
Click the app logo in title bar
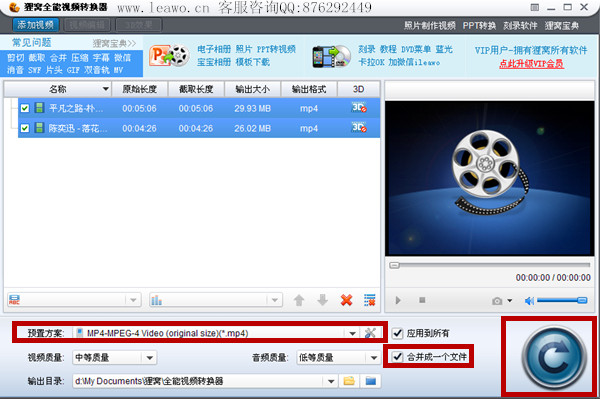14,7
